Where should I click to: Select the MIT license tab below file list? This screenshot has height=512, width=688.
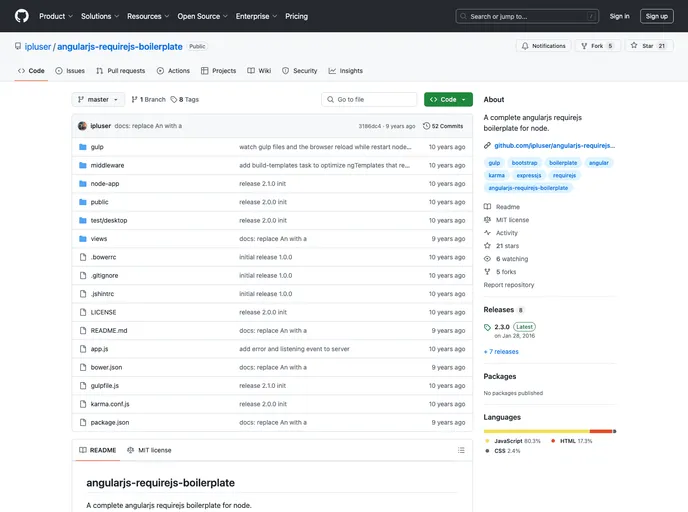pos(150,450)
